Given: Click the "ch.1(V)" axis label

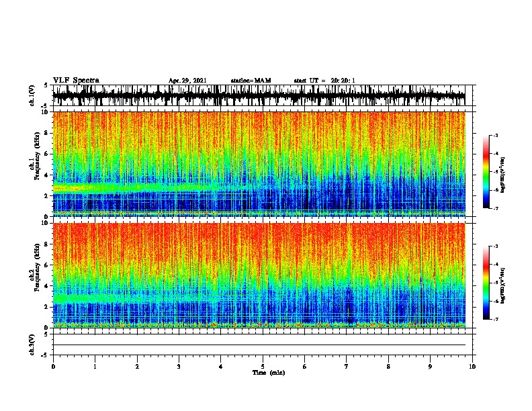Looking at the screenshot, I should click(32, 95).
